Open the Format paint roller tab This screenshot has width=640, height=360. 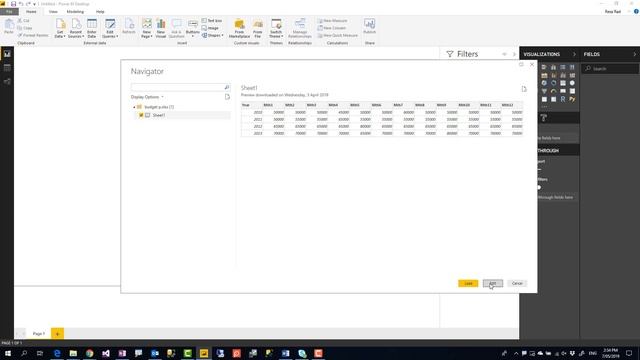(x=544, y=118)
